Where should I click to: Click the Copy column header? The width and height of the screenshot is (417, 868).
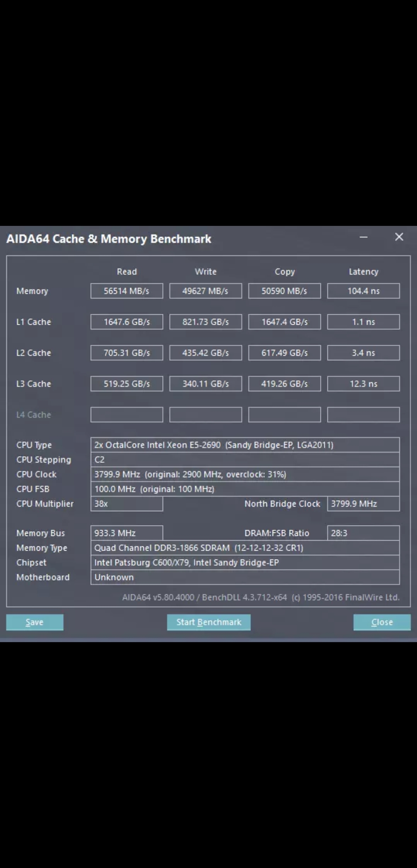pyautogui.click(x=285, y=272)
